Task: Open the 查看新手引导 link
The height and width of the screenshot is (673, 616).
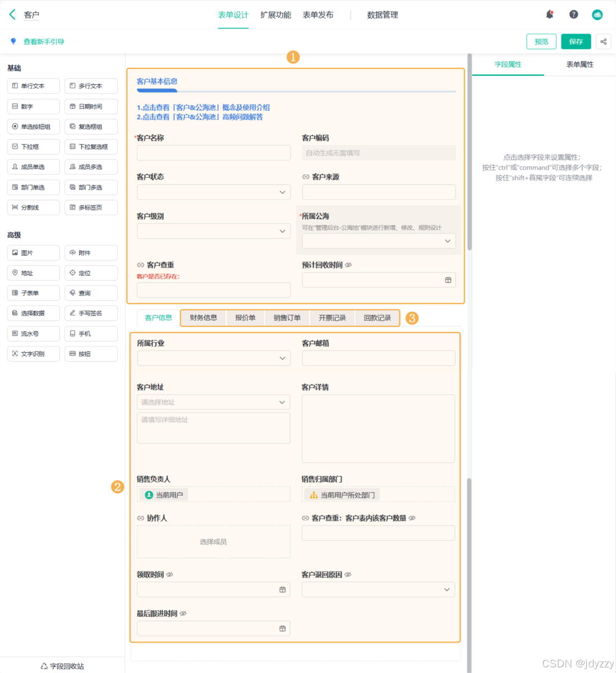Action: tap(44, 42)
